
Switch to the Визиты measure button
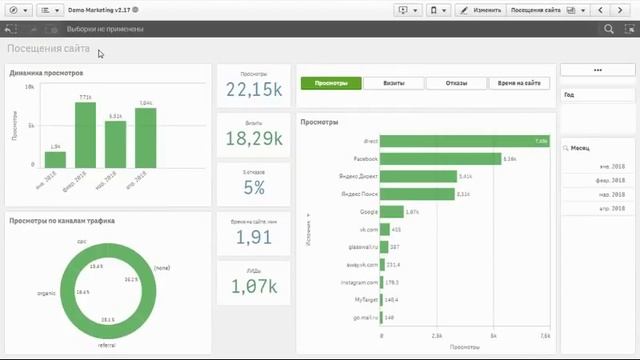point(394,83)
